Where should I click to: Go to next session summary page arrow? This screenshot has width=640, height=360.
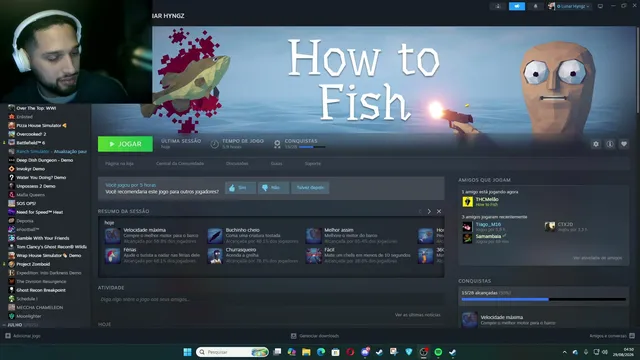[429, 211]
